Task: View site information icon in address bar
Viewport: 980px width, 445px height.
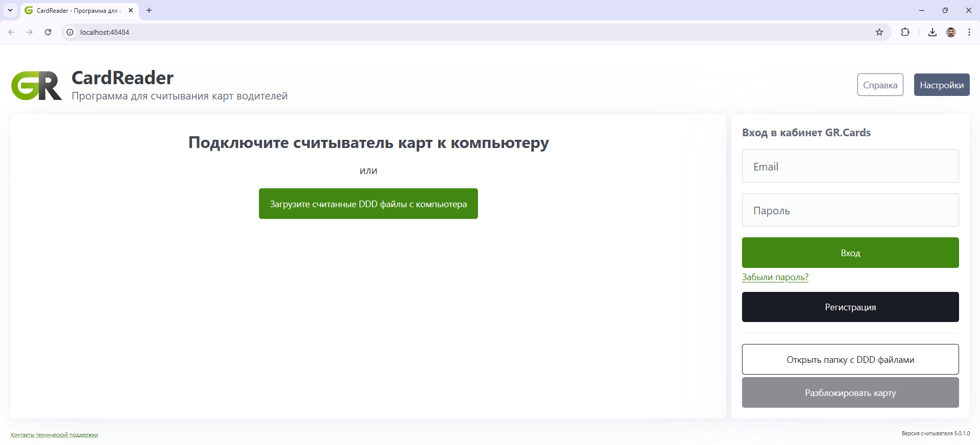Action: 70,32
